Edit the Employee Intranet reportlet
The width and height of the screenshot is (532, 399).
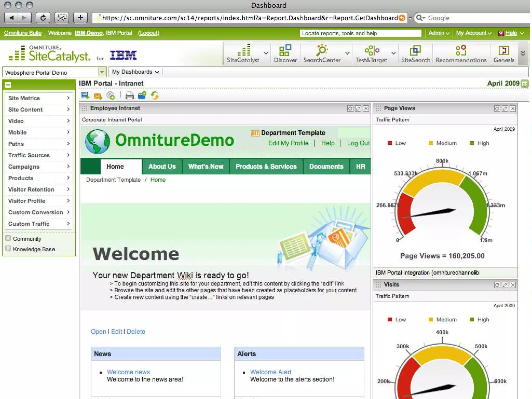click(358, 109)
